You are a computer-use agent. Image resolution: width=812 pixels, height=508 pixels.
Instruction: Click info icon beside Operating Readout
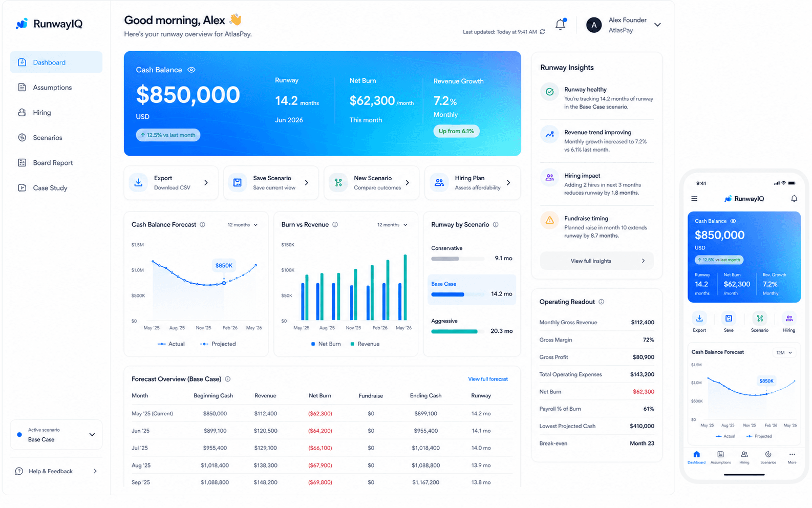602,302
